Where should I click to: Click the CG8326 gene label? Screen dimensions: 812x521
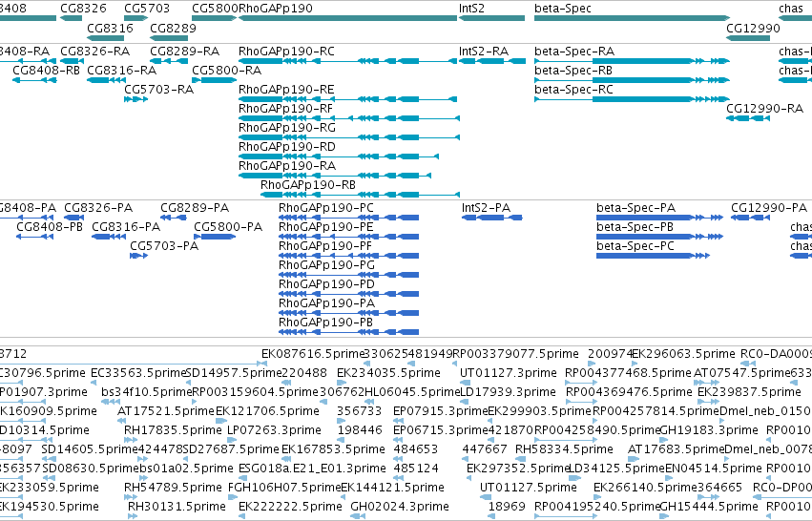point(83,9)
